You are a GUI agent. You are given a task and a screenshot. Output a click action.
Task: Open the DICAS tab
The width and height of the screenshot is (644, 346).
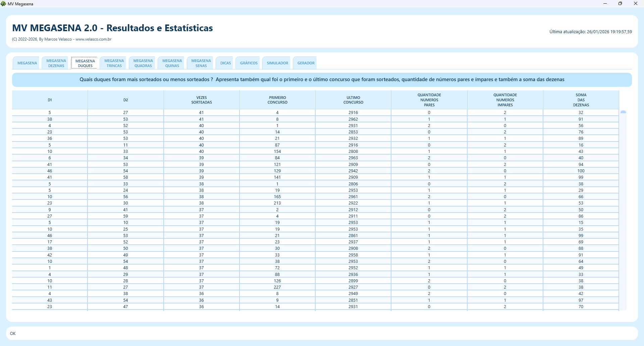tap(225, 63)
